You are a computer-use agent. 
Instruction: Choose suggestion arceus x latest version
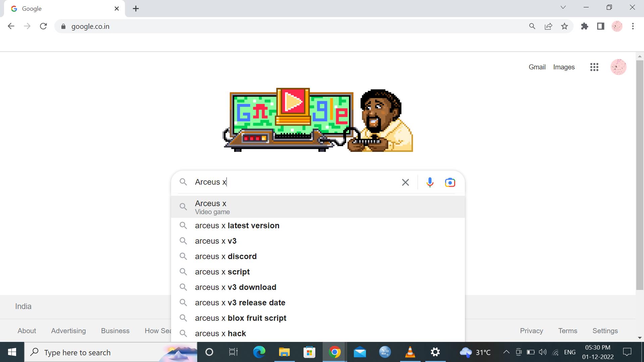click(x=318, y=226)
